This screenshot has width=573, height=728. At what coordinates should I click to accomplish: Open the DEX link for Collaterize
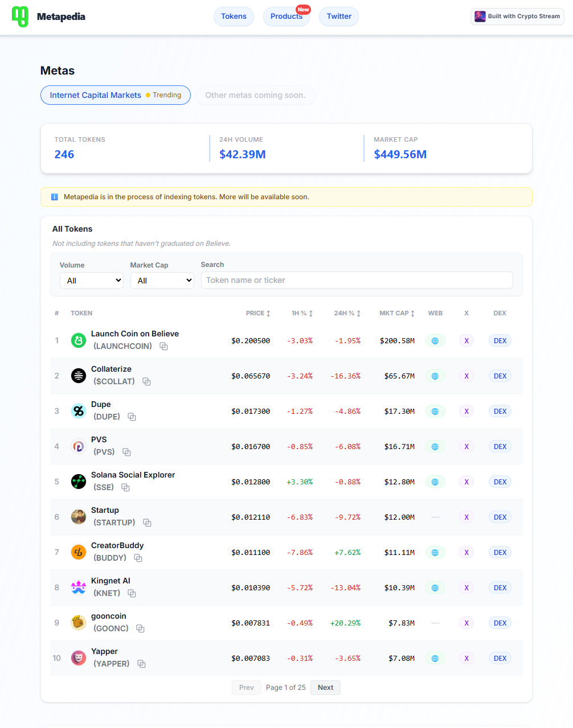tap(500, 376)
